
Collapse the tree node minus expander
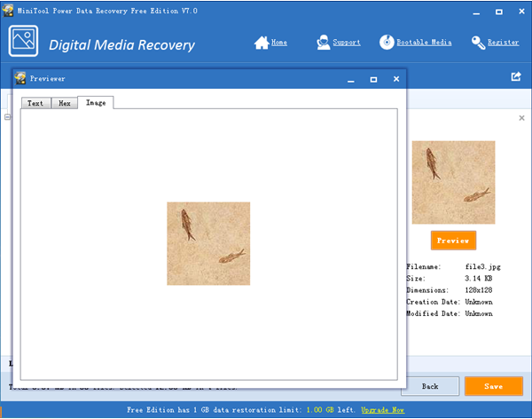[7, 117]
